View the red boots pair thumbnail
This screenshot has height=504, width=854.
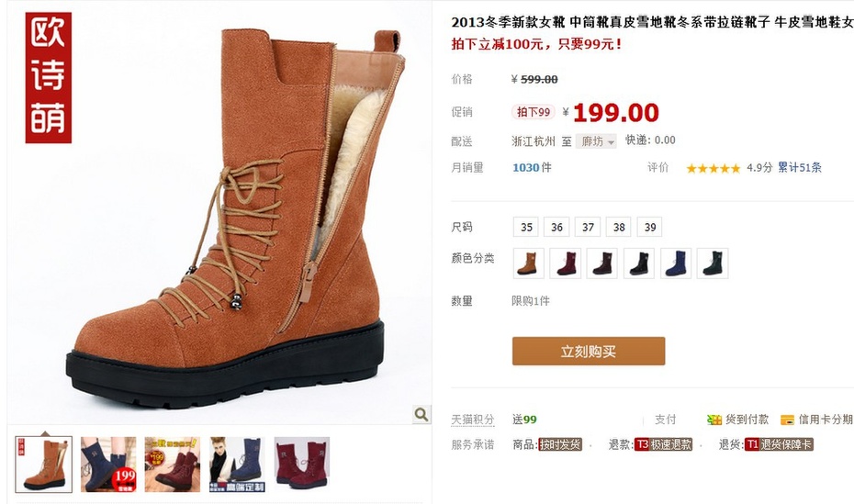(302, 465)
